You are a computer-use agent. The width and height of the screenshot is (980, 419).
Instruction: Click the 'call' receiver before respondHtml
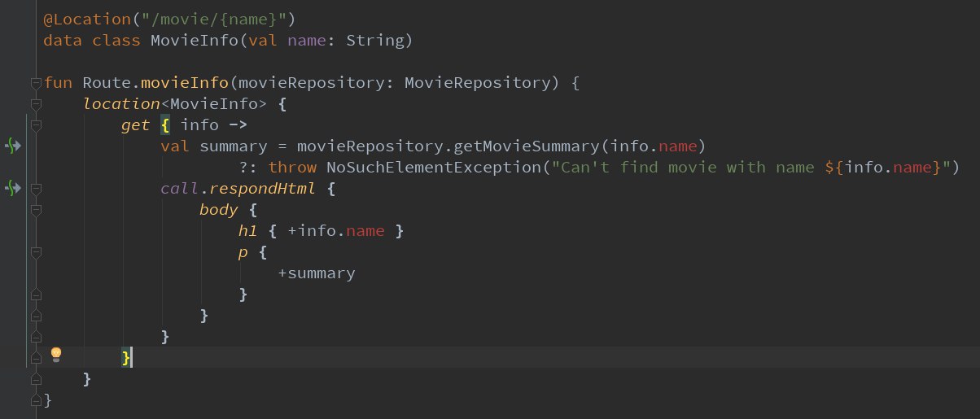click(180, 188)
